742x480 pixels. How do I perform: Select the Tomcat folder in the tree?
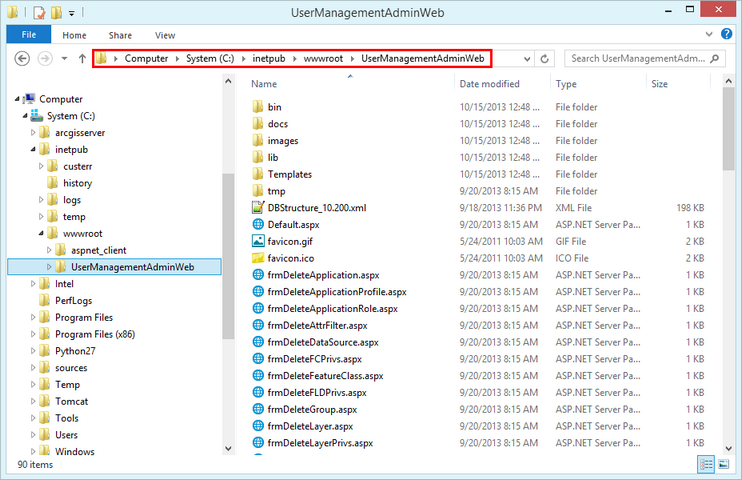(x=71, y=401)
